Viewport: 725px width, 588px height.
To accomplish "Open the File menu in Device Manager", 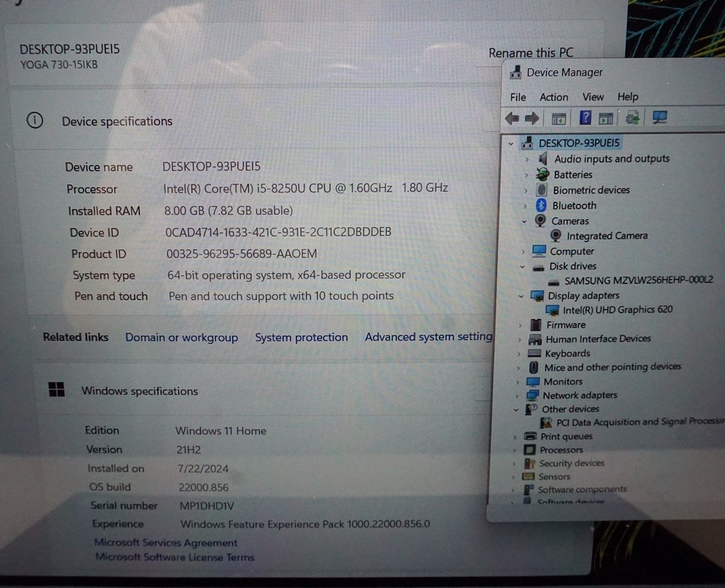I will pos(518,97).
